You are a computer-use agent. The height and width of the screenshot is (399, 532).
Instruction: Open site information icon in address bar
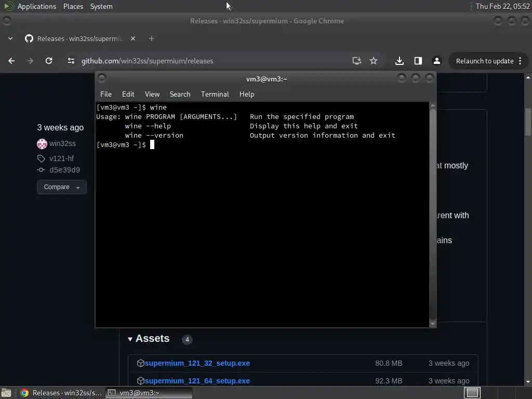pos(71,61)
